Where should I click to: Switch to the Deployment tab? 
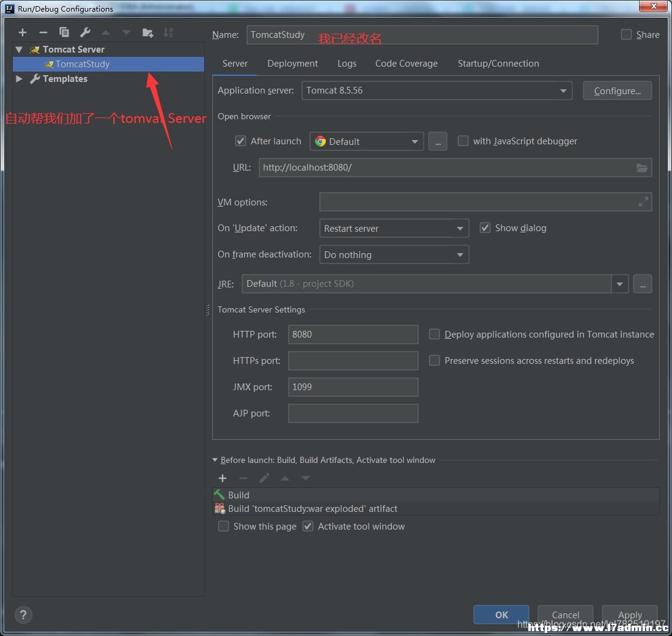pos(292,64)
